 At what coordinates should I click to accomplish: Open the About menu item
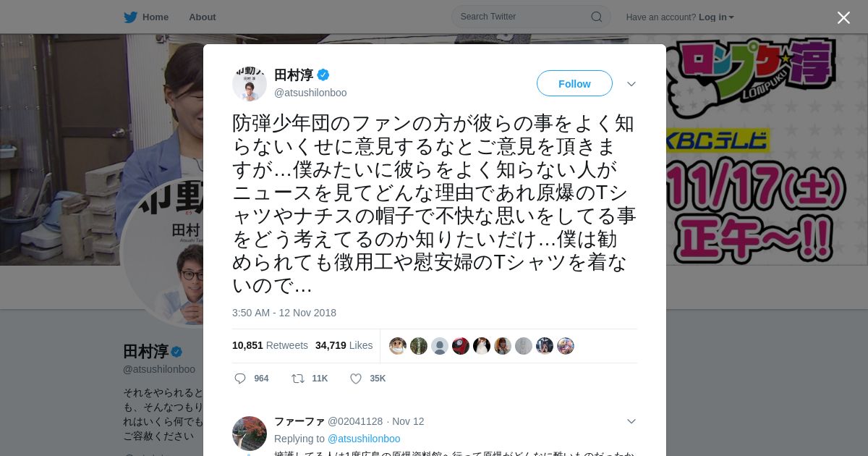[203, 17]
